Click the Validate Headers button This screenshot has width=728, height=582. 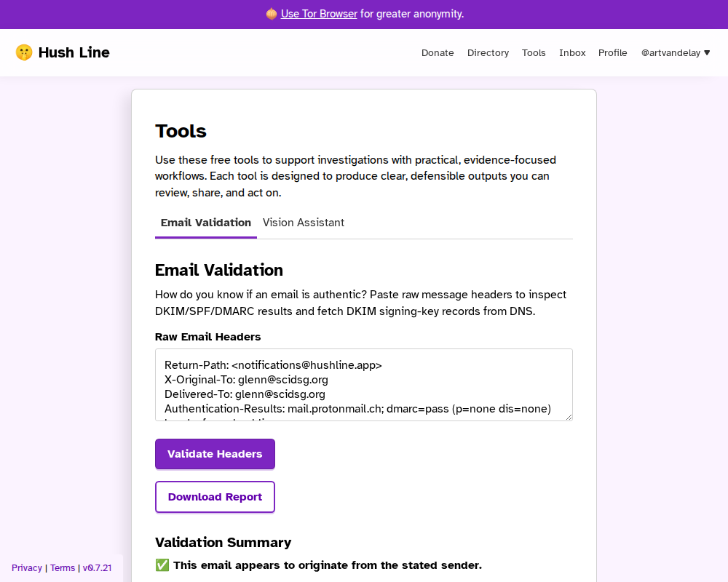pyautogui.click(x=215, y=454)
